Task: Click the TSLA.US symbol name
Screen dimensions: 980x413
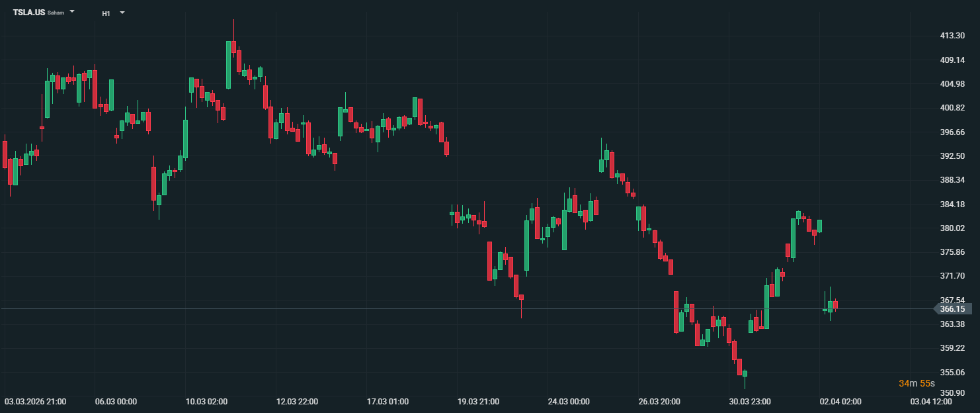Action: coord(29,13)
